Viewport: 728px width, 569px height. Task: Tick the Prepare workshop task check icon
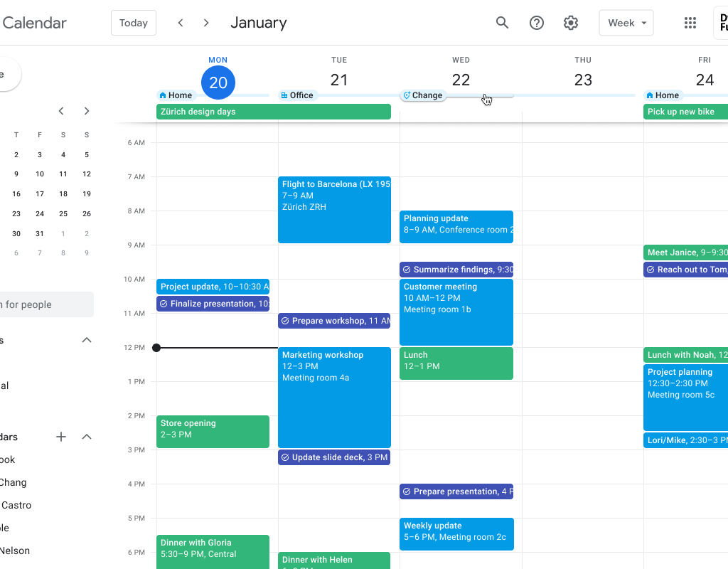click(x=285, y=321)
